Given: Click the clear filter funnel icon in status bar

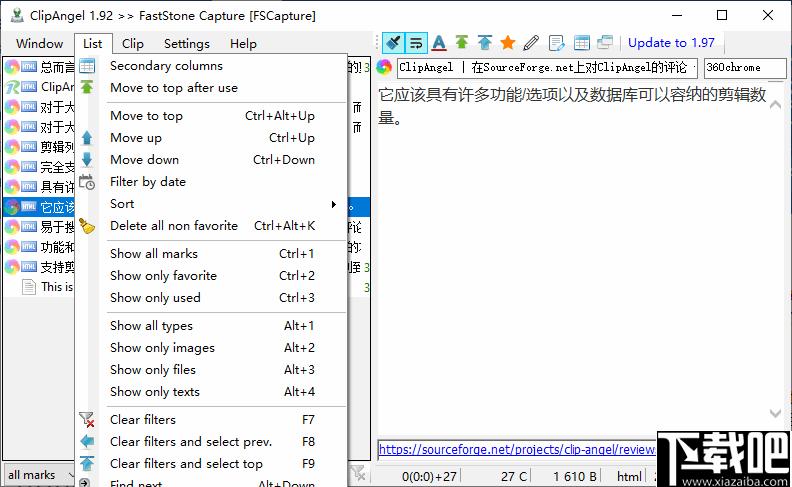Looking at the screenshot, I should click(x=358, y=474).
